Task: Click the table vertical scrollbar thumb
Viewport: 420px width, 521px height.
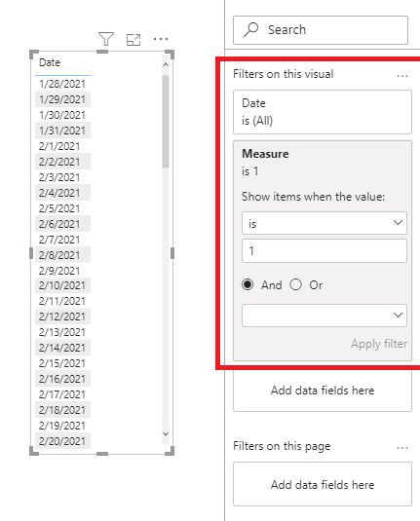Action: (166, 122)
